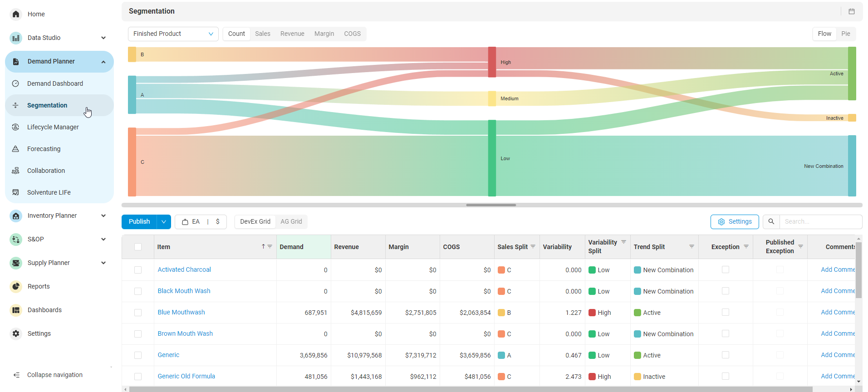Click the Lifecycle Manager icon
The width and height of the screenshot is (868, 392).
[15, 127]
